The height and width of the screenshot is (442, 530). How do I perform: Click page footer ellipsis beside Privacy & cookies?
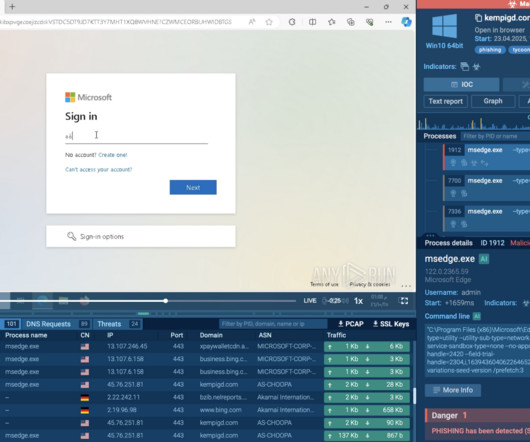coord(406,286)
